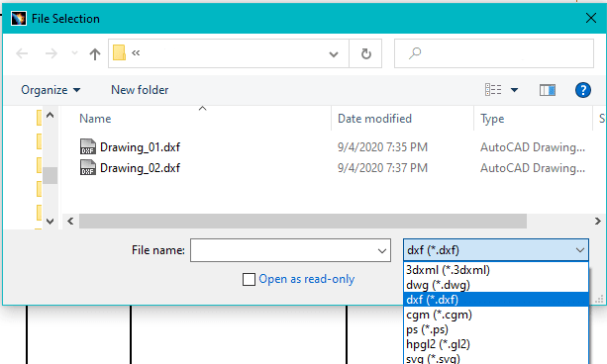Click the AutoCAD Drawing type of Drawing_01.dxf
Image resolution: width=607 pixels, height=364 pixels.
533,147
